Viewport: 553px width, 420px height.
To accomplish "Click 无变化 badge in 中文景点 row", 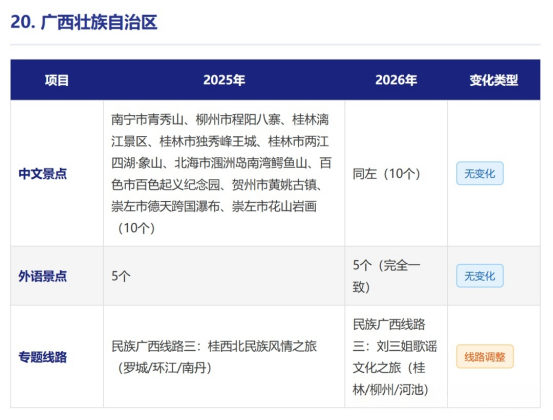I will click(x=480, y=173).
